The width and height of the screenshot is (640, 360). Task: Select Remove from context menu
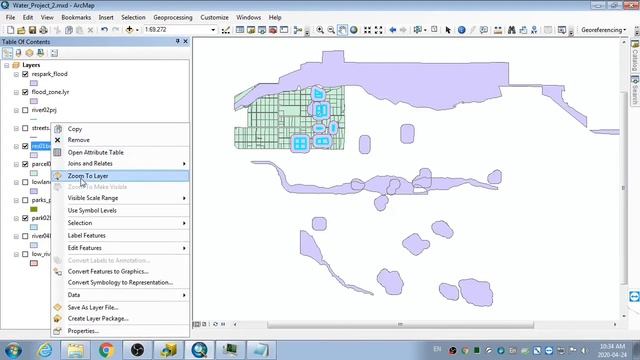point(120,140)
